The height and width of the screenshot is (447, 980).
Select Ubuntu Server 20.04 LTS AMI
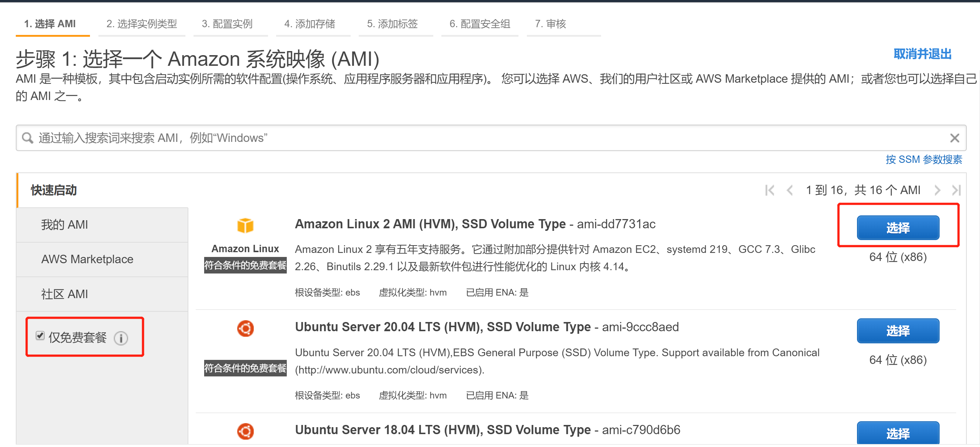pyautogui.click(x=897, y=331)
